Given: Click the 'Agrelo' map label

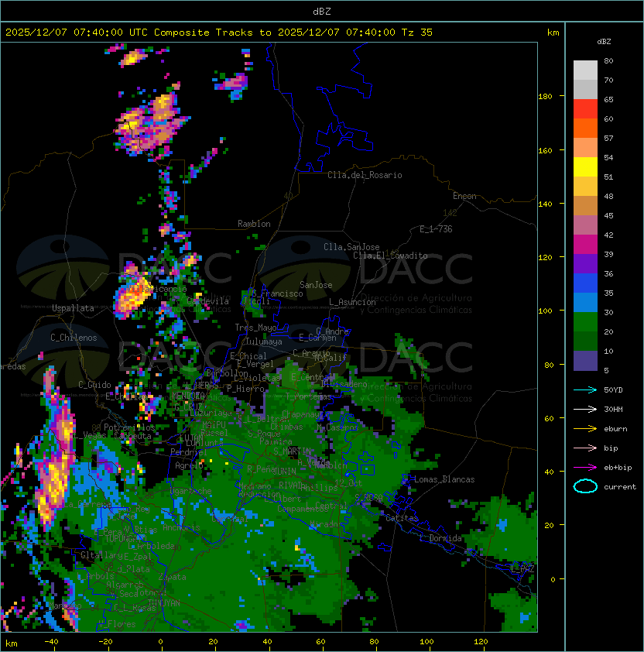Looking at the screenshot, I should [x=189, y=465].
